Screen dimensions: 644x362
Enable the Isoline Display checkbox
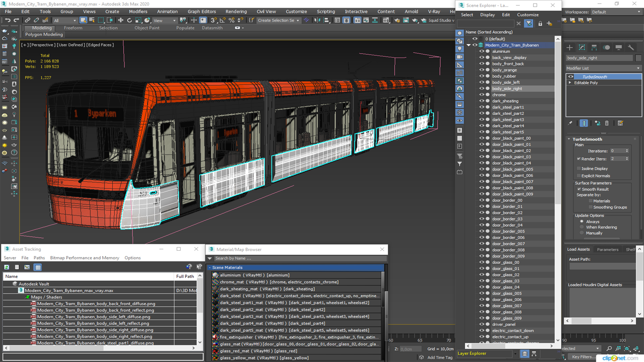(x=579, y=169)
